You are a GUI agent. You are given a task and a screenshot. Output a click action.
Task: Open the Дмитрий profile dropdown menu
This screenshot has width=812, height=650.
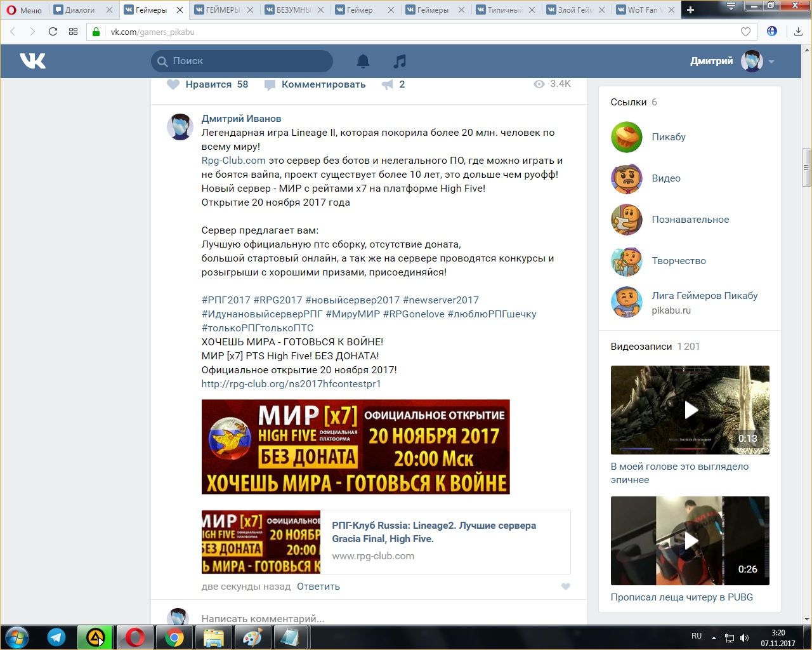pos(771,62)
